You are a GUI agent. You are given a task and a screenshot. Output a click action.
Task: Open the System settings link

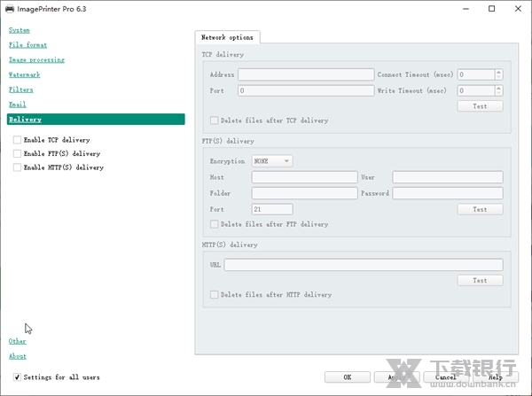(x=19, y=30)
